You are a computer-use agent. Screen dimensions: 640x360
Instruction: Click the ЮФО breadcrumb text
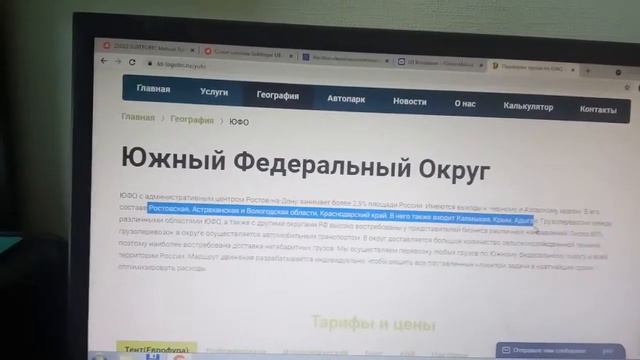coord(239,122)
